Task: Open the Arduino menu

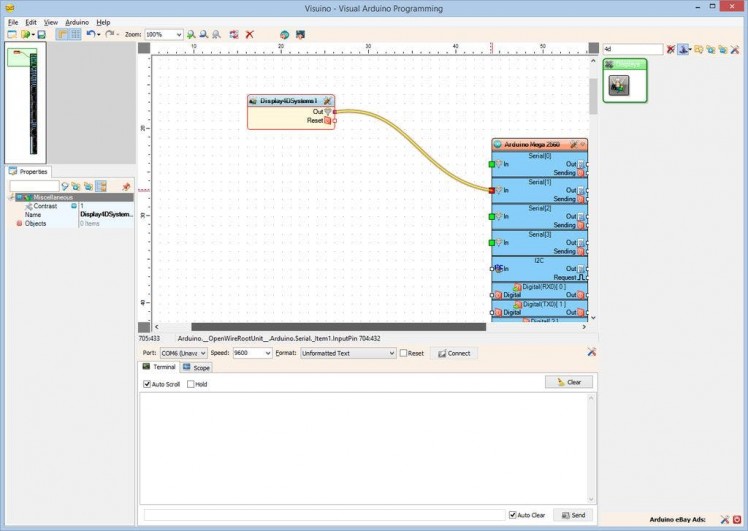Action: [x=76, y=21]
